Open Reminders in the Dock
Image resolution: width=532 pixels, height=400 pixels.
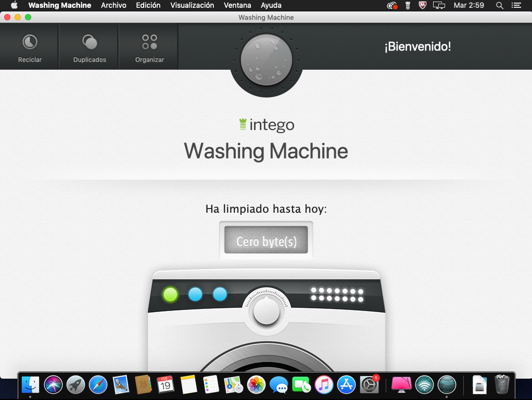click(x=211, y=385)
